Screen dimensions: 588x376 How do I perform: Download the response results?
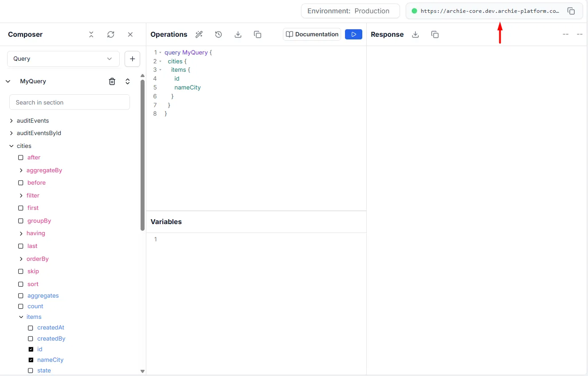[416, 35]
